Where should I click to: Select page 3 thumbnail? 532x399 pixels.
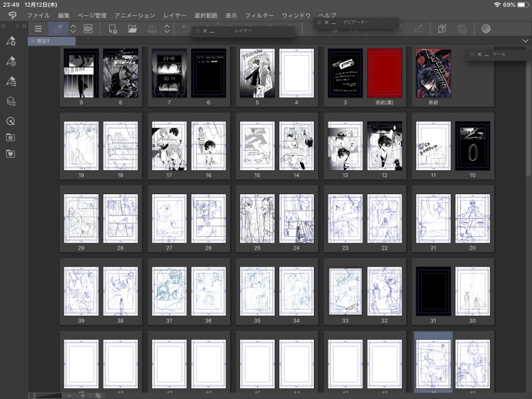coord(345,73)
